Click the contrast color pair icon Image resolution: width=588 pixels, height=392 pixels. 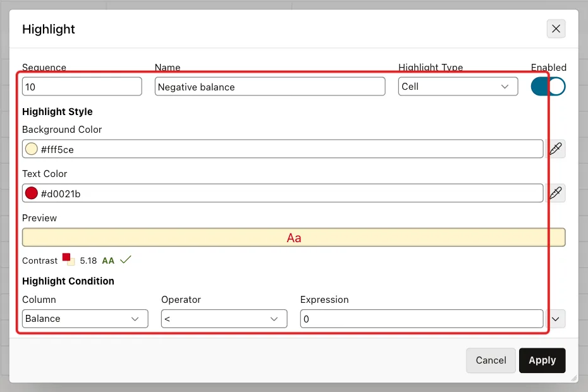(x=69, y=259)
